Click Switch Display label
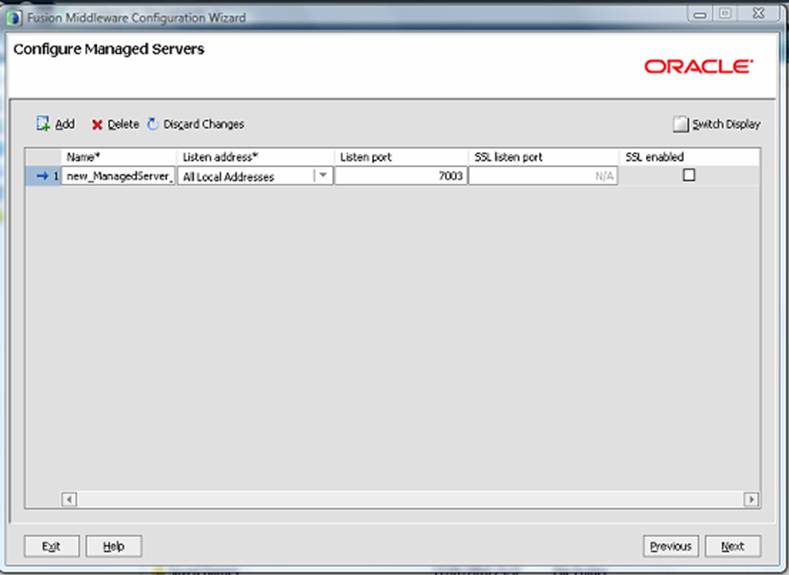This screenshot has width=789, height=575. (x=726, y=124)
